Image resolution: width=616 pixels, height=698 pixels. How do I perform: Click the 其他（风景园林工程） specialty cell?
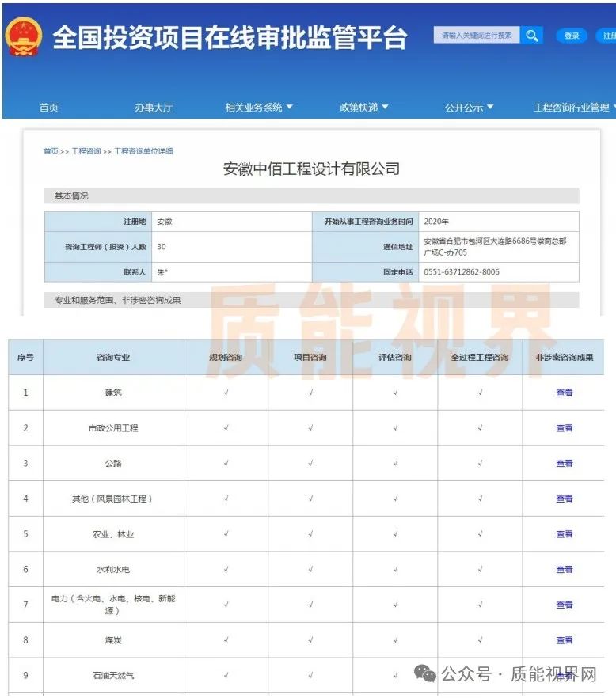112,499
